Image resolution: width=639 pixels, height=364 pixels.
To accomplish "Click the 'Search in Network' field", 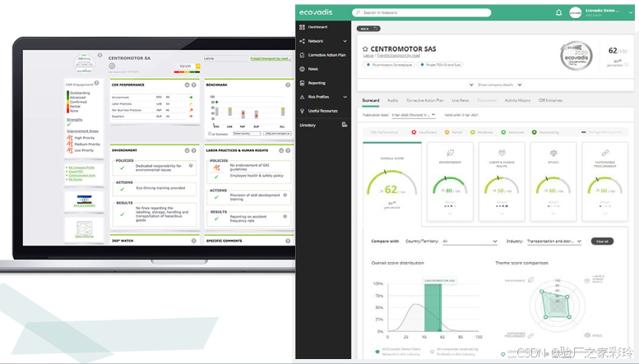I will point(421,12).
